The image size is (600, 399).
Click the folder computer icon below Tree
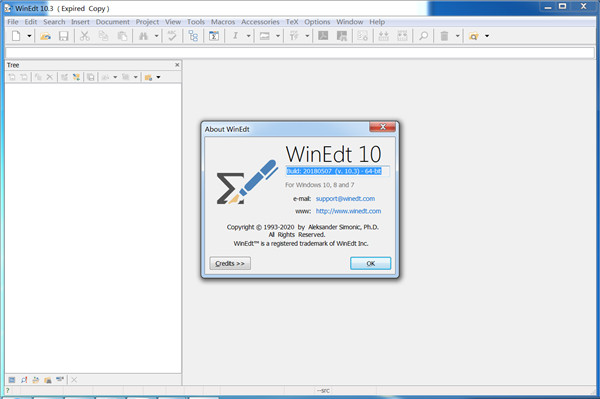(x=47, y=380)
